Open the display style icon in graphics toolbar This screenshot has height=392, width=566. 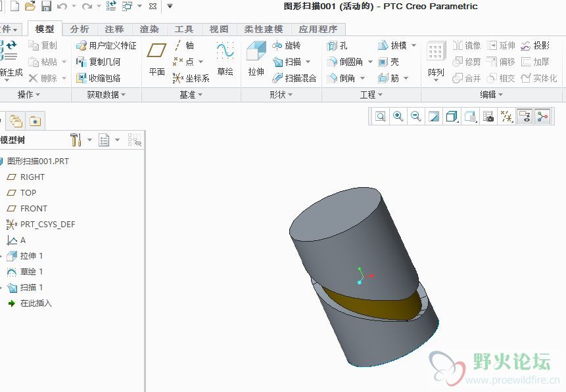pyautogui.click(x=452, y=116)
